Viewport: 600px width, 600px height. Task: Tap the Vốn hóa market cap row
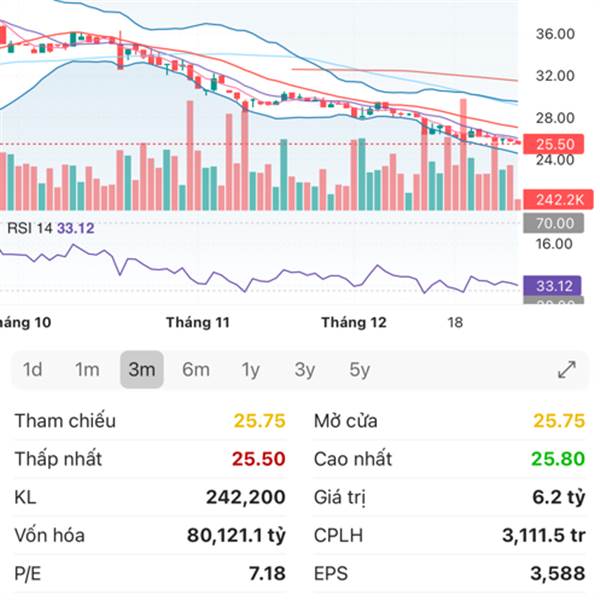[150, 535]
